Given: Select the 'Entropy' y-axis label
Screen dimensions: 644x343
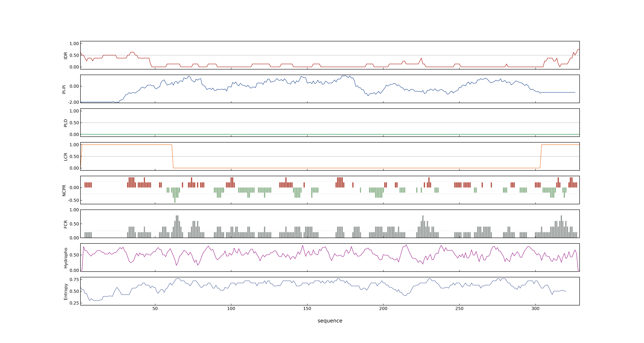Looking at the screenshot, I should (66, 292).
